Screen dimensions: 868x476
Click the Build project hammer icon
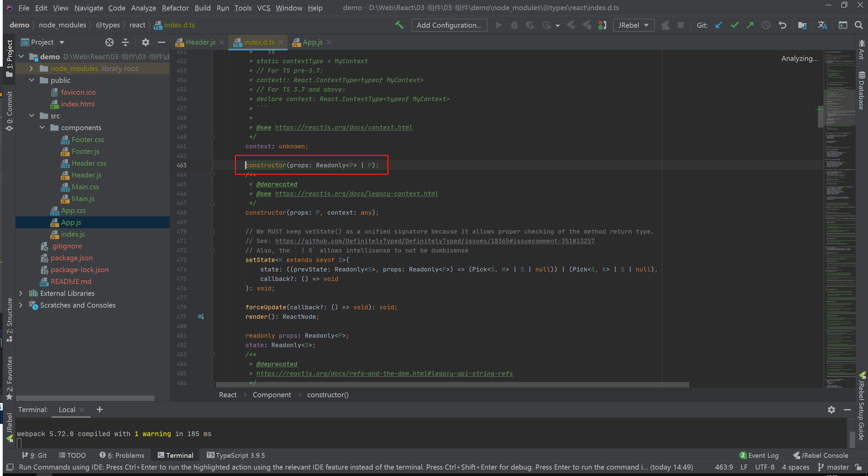coord(399,25)
